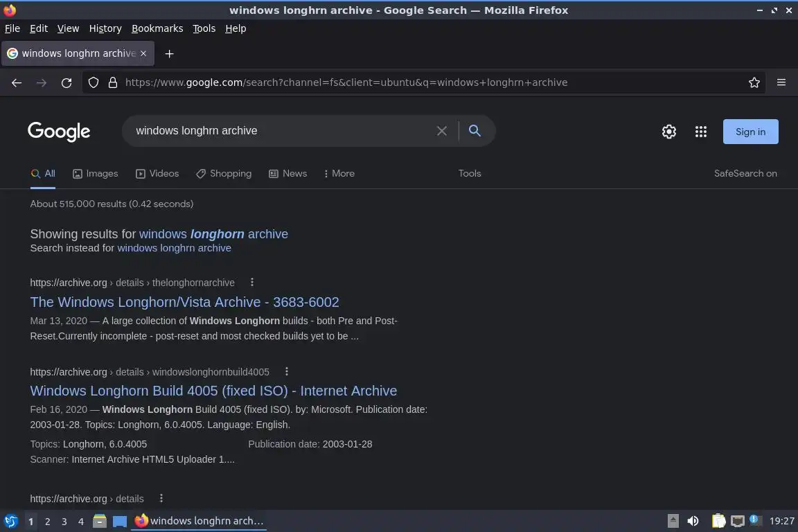Focus the Google search input field
The image size is (798, 532).
[283, 131]
